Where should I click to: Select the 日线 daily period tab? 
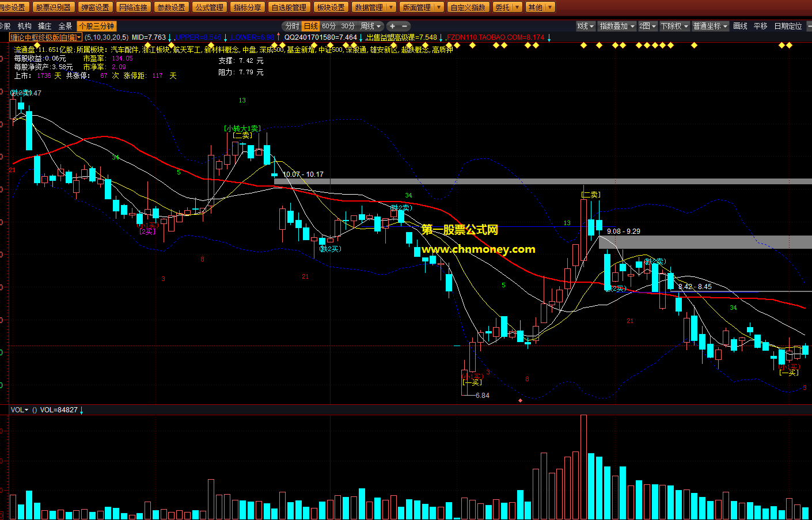click(311, 26)
